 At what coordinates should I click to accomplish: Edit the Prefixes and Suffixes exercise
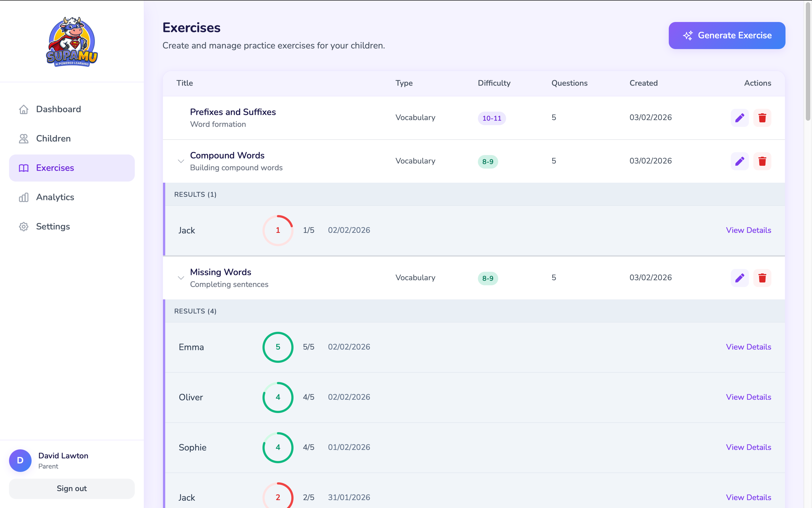click(740, 118)
